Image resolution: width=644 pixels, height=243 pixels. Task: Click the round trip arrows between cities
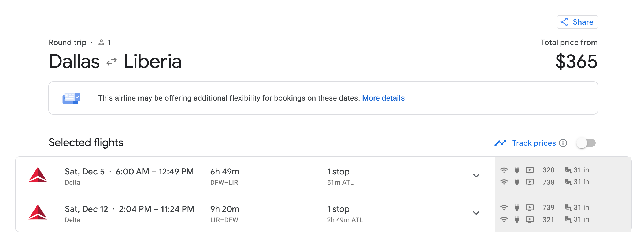pos(112,62)
